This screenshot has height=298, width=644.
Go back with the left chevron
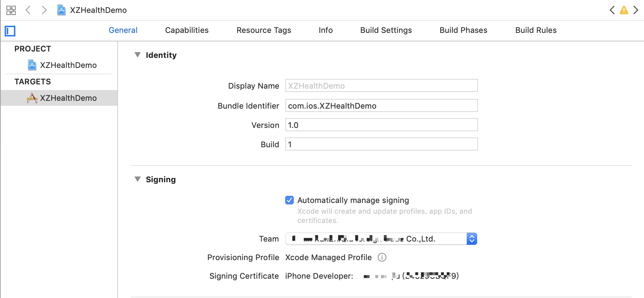pyautogui.click(x=28, y=10)
